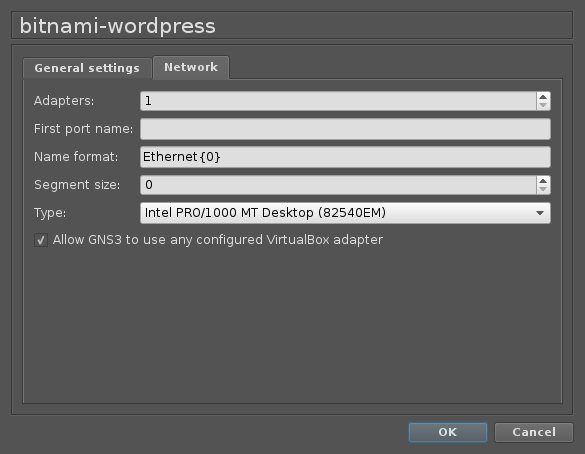Click the Segment size: label
This screenshot has height=454, width=585.
tap(77, 185)
